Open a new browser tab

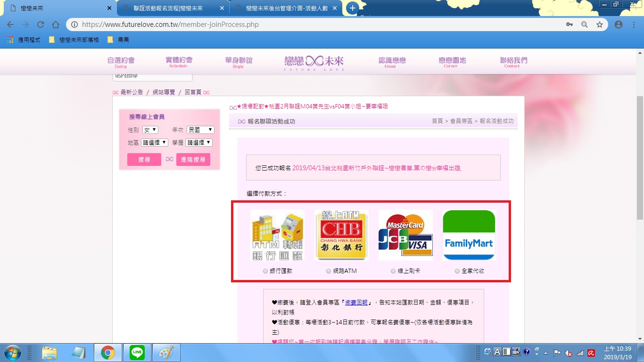point(352,8)
